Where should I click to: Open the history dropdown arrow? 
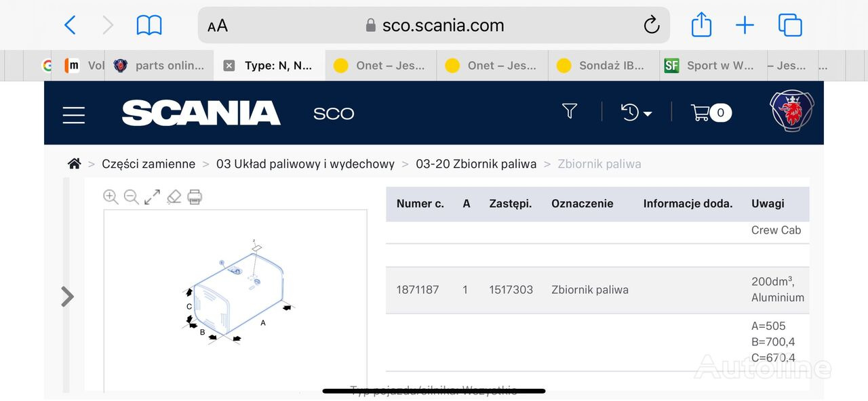click(647, 113)
